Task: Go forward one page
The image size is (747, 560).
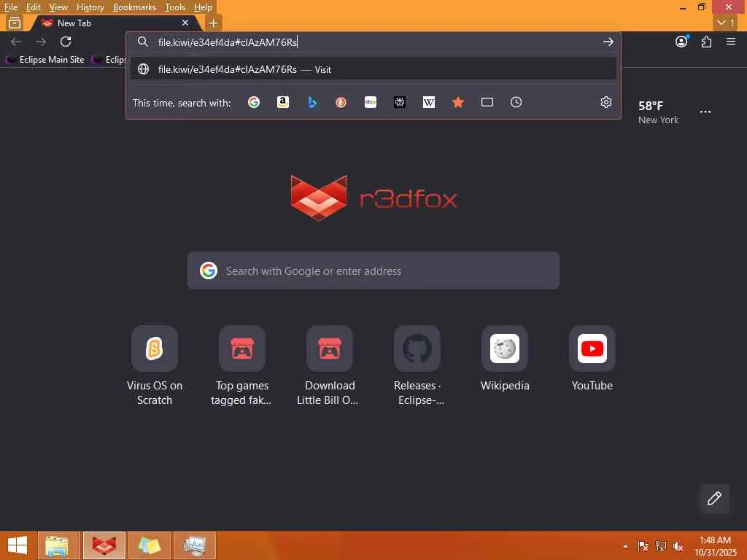Action: pos(41,42)
